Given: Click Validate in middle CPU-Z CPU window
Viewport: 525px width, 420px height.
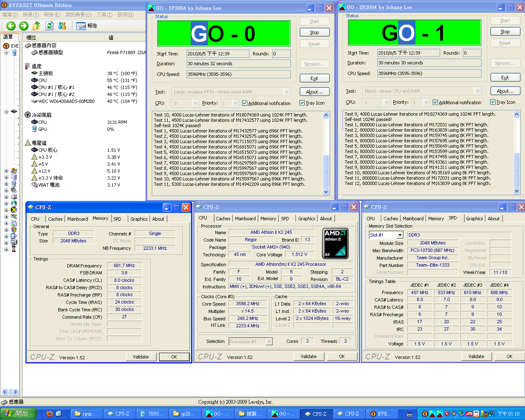Looking at the screenshot, I should (308, 356).
